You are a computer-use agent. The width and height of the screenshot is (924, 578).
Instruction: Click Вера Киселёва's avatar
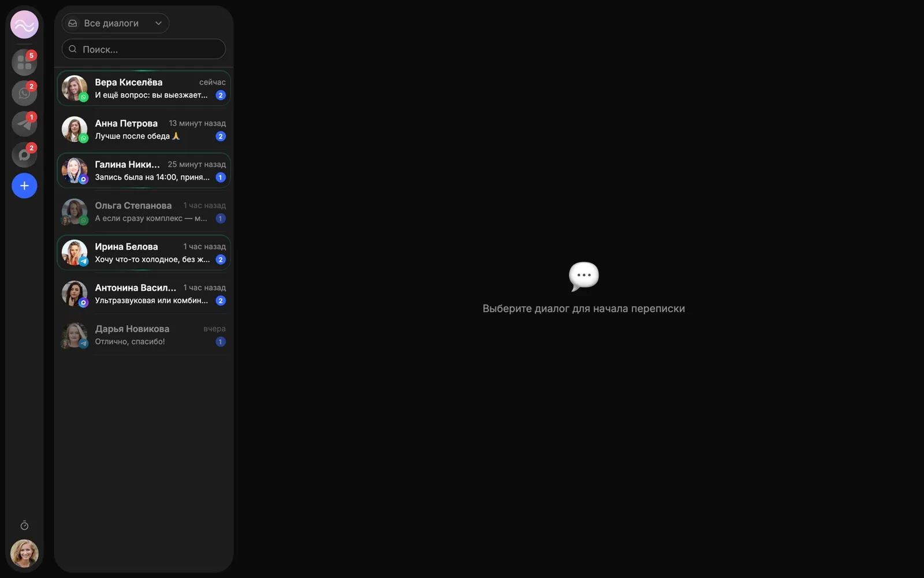coord(74,88)
